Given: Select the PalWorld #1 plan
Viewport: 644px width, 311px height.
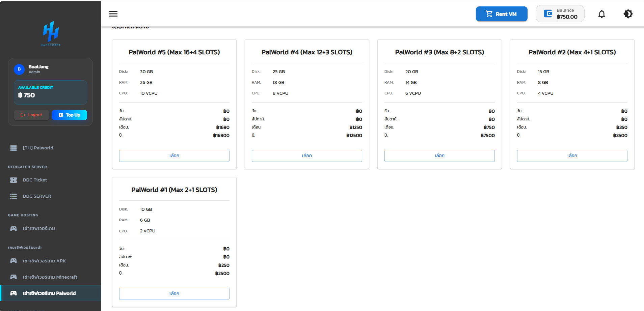Looking at the screenshot, I should 174,294.
